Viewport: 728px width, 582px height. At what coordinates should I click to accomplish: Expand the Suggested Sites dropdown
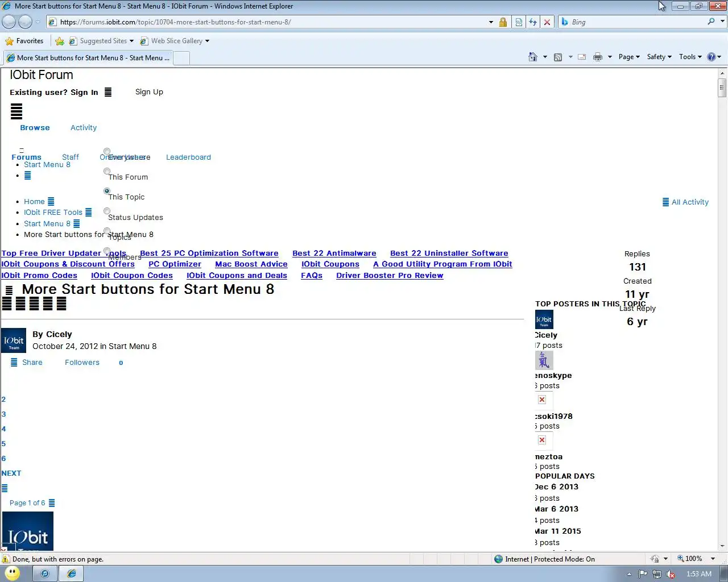click(x=131, y=41)
